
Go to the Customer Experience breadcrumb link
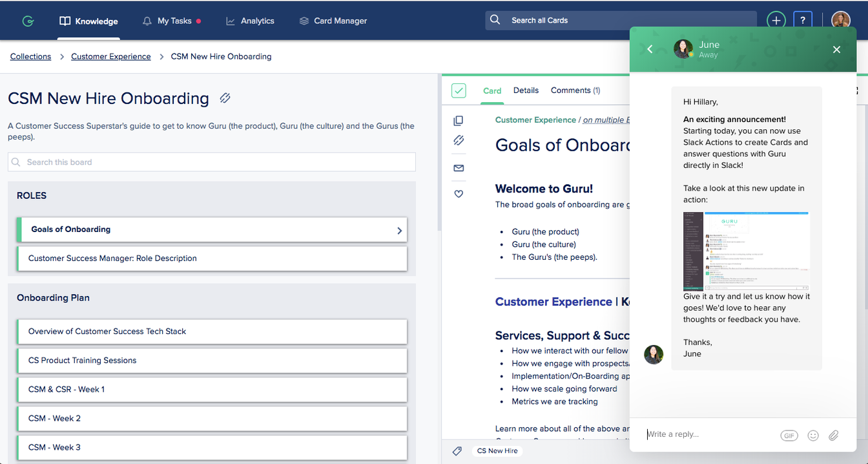[111, 56]
